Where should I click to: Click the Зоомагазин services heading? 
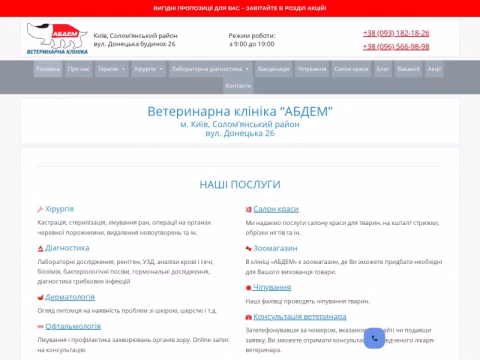[275, 248]
